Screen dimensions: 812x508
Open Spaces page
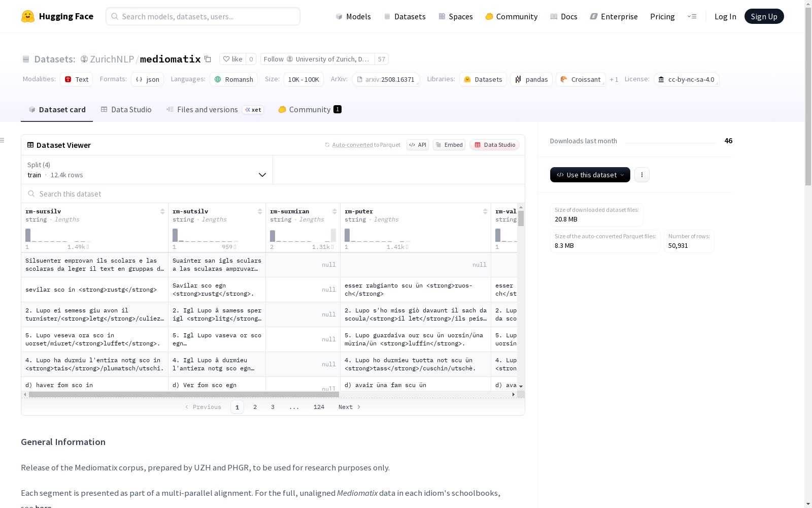(455, 16)
